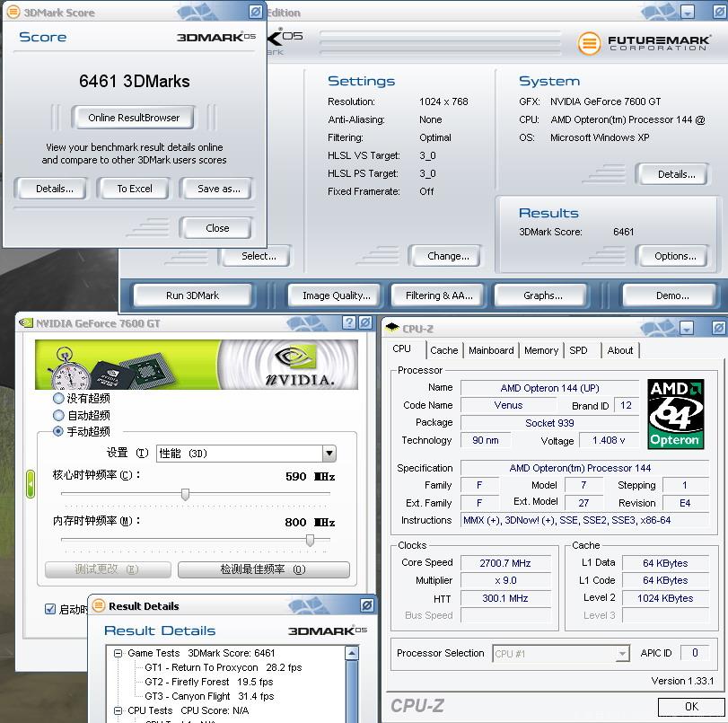Switch to the Cache tab in CPU-Z

443,350
